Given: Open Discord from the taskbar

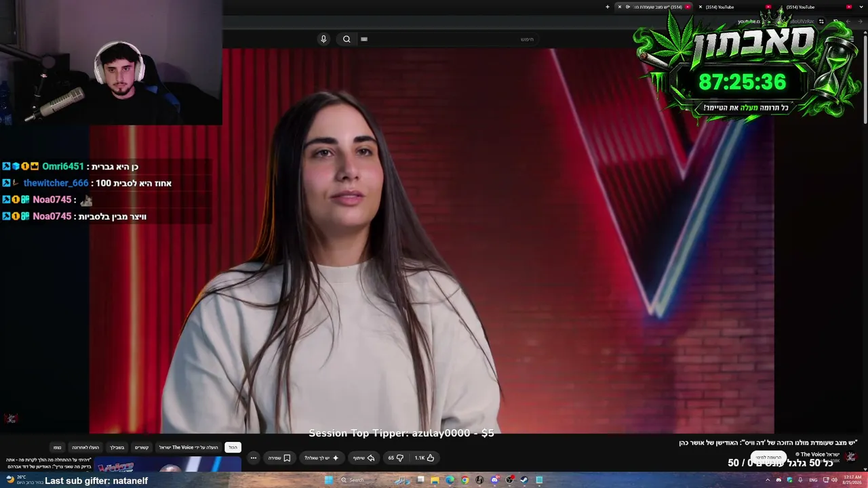Looking at the screenshot, I should click(x=494, y=480).
